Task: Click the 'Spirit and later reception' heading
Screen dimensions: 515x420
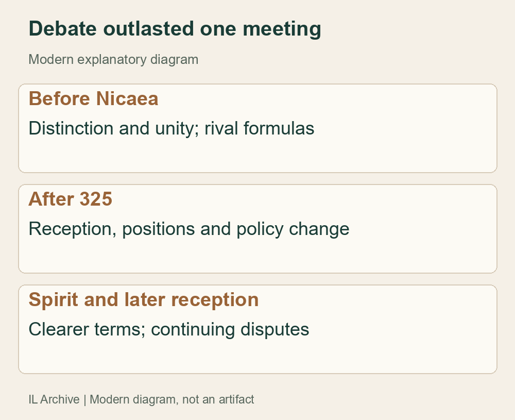Action: 144,300
